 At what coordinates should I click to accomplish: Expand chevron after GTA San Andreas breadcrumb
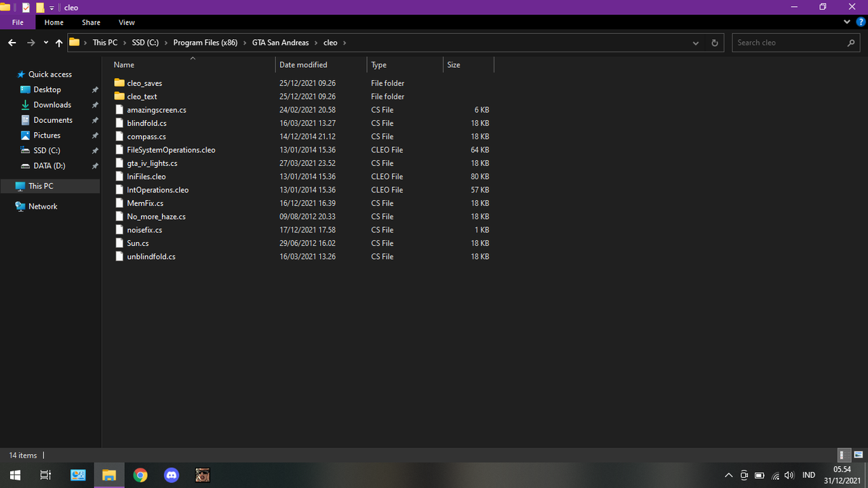pyautogui.click(x=315, y=43)
